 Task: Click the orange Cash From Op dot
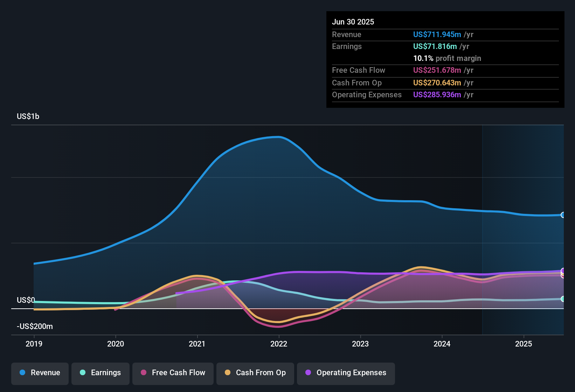click(x=228, y=372)
